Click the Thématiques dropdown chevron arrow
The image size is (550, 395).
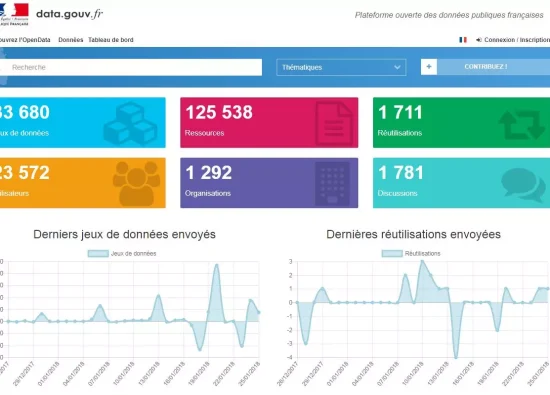click(x=397, y=67)
